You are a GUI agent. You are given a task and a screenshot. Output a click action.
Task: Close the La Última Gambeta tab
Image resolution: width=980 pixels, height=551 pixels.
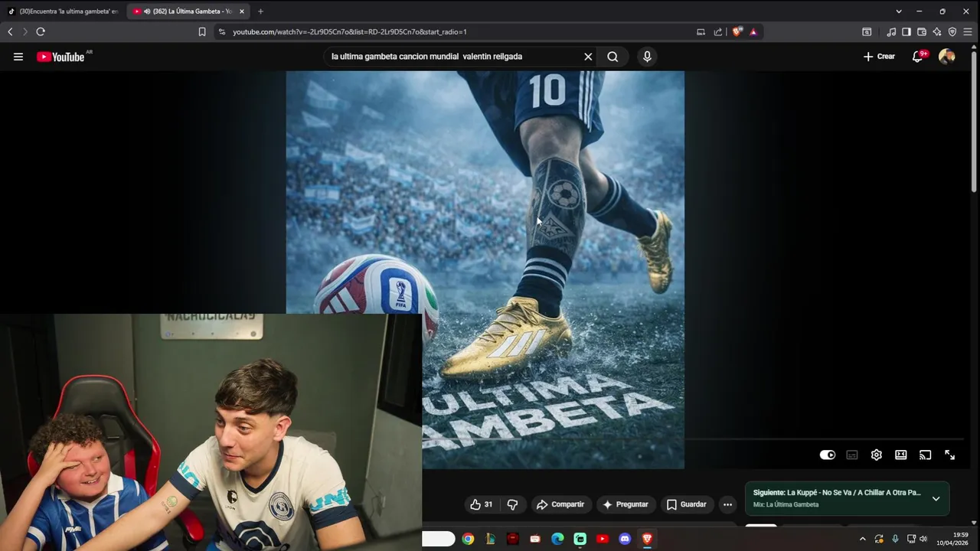pos(242,11)
